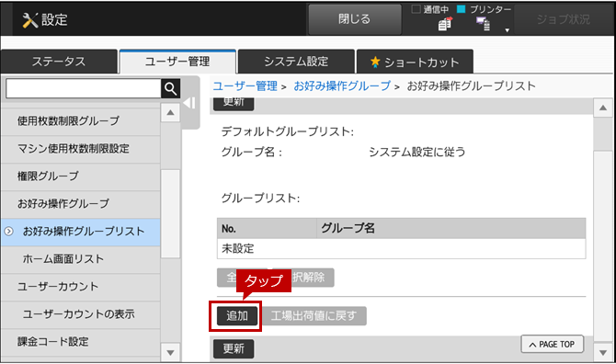Open the ジョブ状況 button
This screenshot has width=616, height=364.
click(564, 19)
